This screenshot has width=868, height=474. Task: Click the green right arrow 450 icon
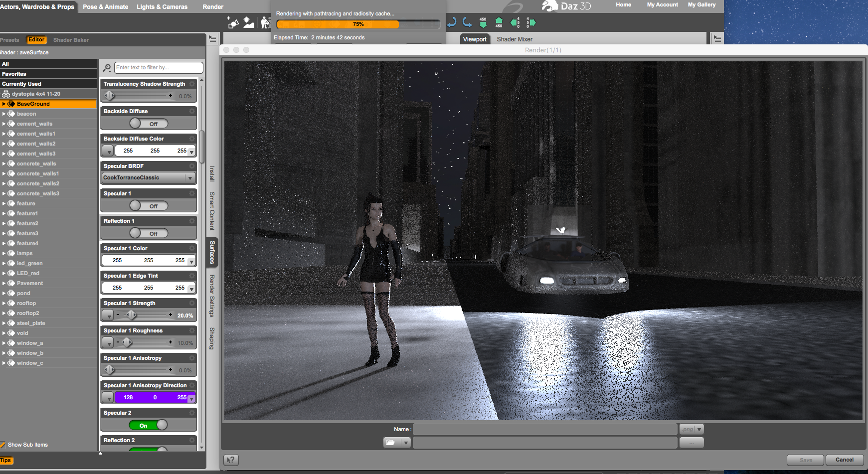point(530,22)
